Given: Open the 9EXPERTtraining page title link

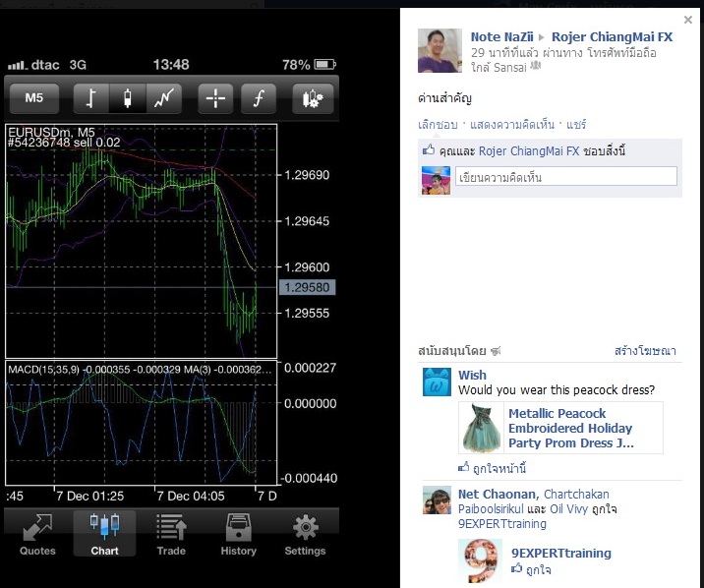Looking at the screenshot, I should coord(561,553).
